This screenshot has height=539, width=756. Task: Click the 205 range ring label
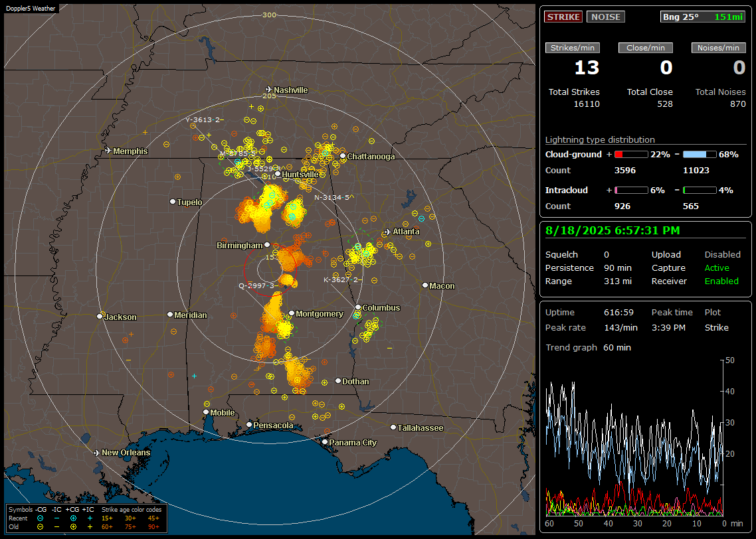coord(269,96)
